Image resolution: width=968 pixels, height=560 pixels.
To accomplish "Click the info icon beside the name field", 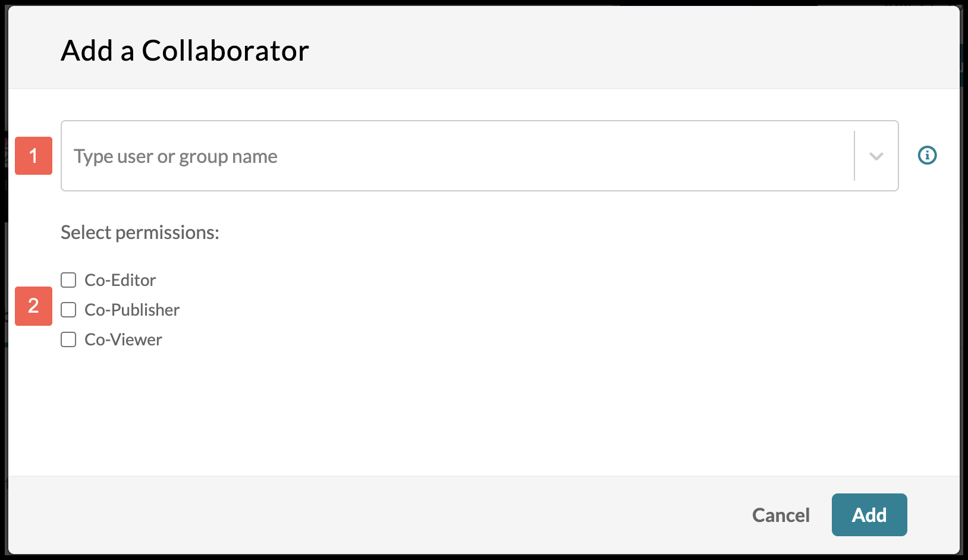I will pos(927,155).
